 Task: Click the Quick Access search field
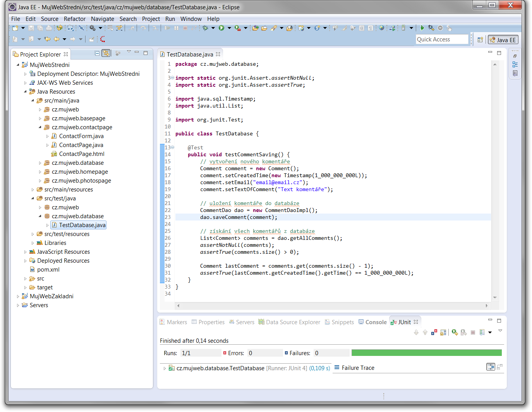pyautogui.click(x=442, y=39)
